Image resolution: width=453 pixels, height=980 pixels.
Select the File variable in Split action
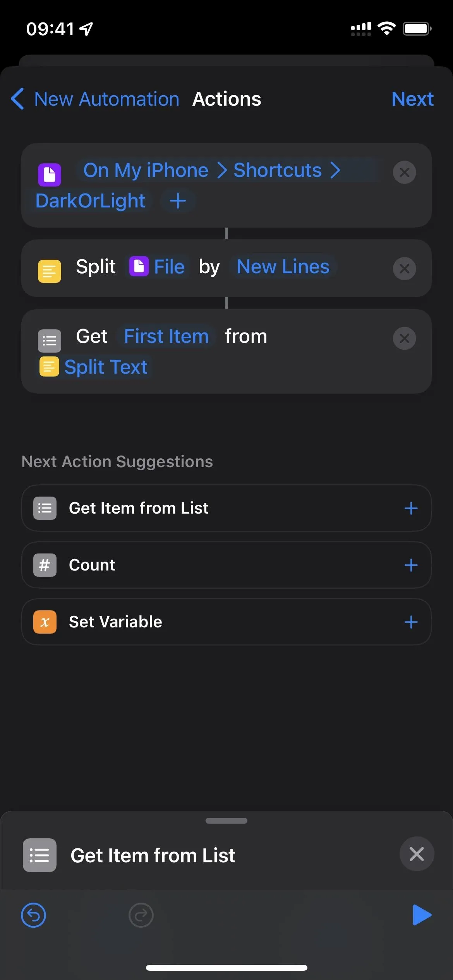pyautogui.click(x=158, y=267)
